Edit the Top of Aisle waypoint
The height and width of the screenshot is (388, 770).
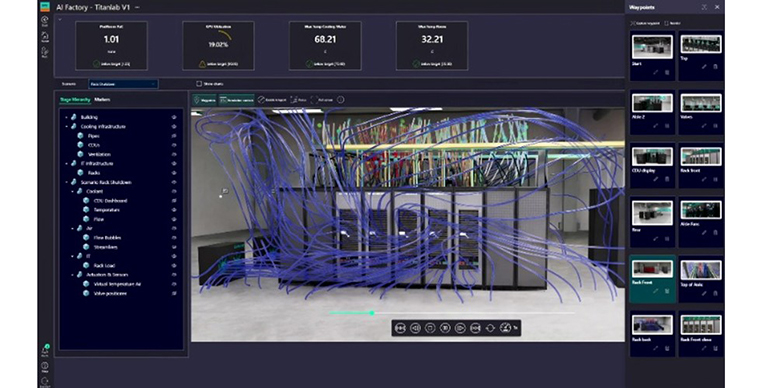[x=704, y=293]
